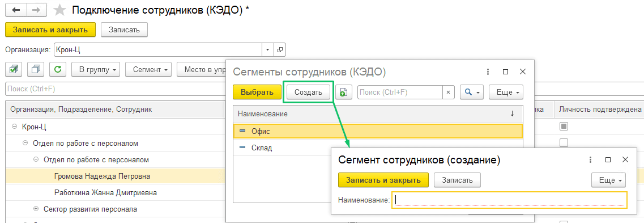Select employee Громова Надежда Петровна
The height and width of the screenshot is (223, 644).
tap(102, 176)
